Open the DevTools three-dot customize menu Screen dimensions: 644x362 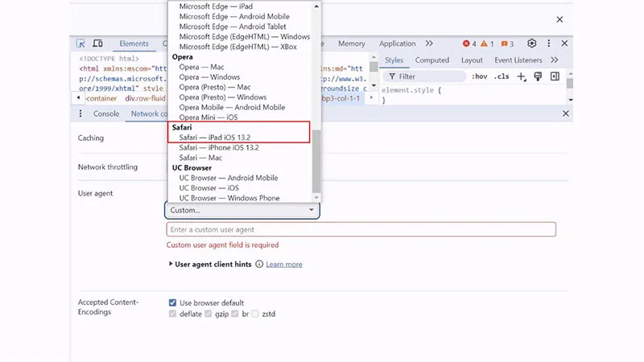pyautogui.click(x=549, y=43)
